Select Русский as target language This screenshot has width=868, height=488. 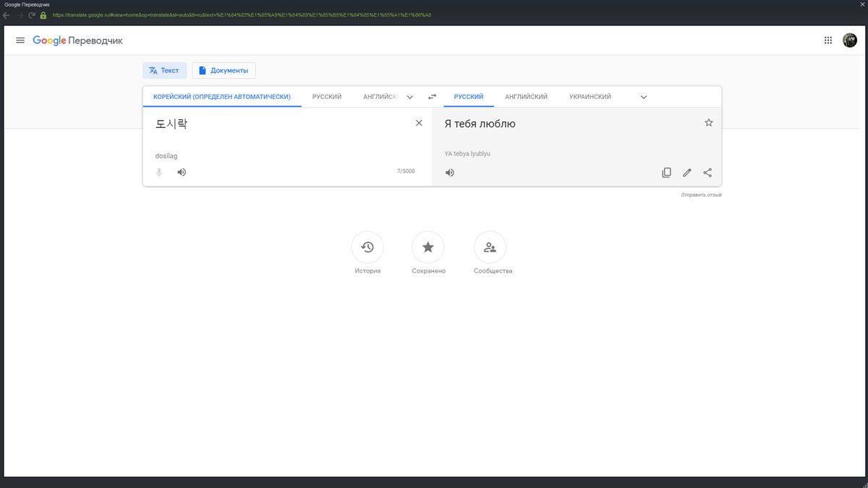tap(469, 97)
